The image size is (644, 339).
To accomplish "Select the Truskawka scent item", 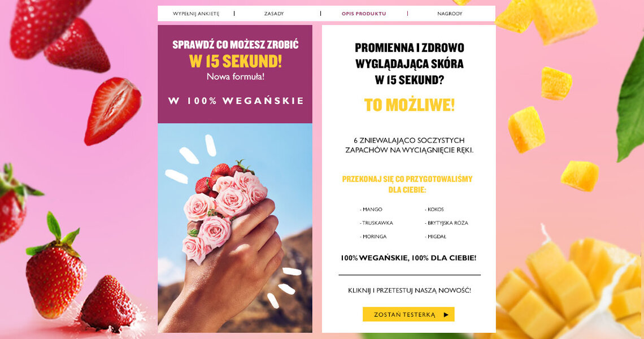I will (x=377, y=223).
